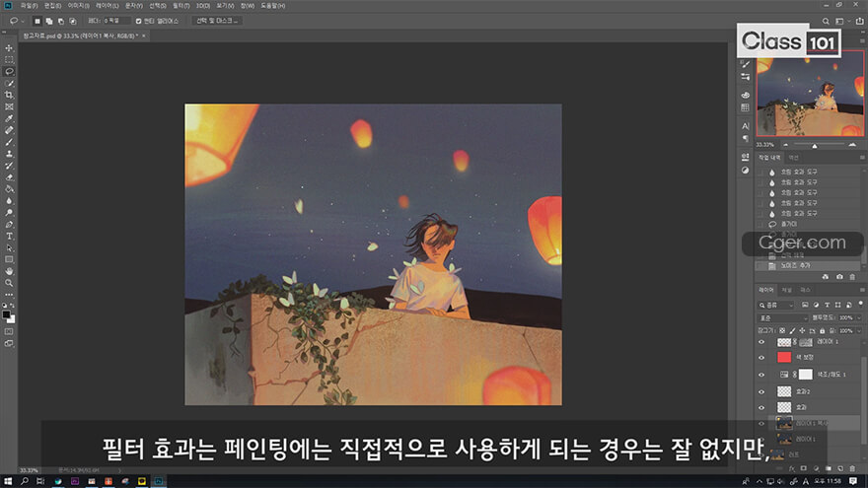Open the layer opacity dropdown arrow
Viewport: 868px width, 488px height.
(x=859, y=318)
